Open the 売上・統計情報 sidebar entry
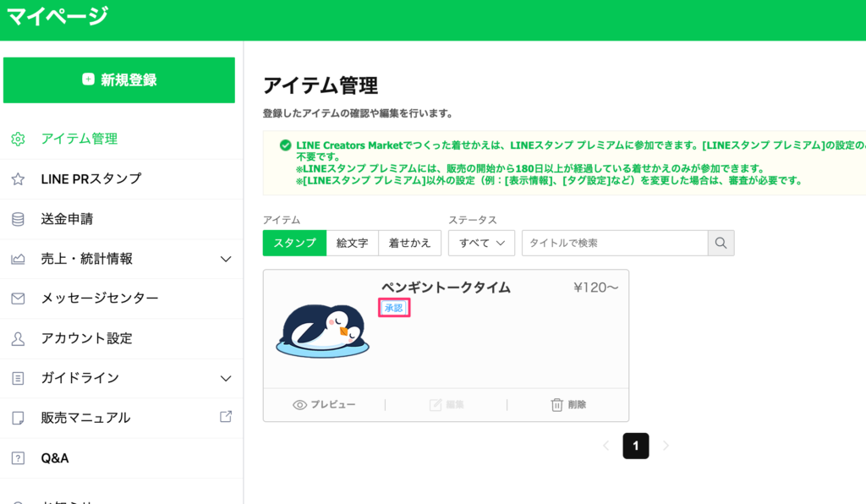This screenshot has width=866, height=504. (x=87, y=259)
